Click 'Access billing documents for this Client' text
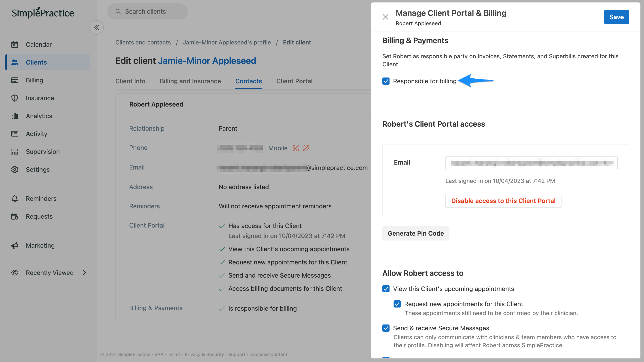 click(285, 289)
